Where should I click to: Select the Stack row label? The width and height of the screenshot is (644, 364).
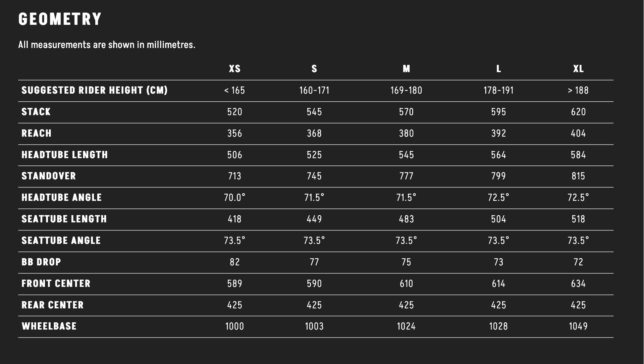(x=36, y=112)
